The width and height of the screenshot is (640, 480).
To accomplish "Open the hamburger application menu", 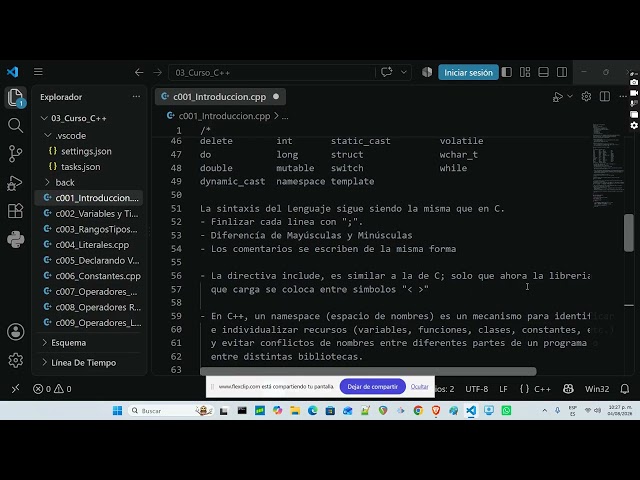I will (x=38, y=72).
